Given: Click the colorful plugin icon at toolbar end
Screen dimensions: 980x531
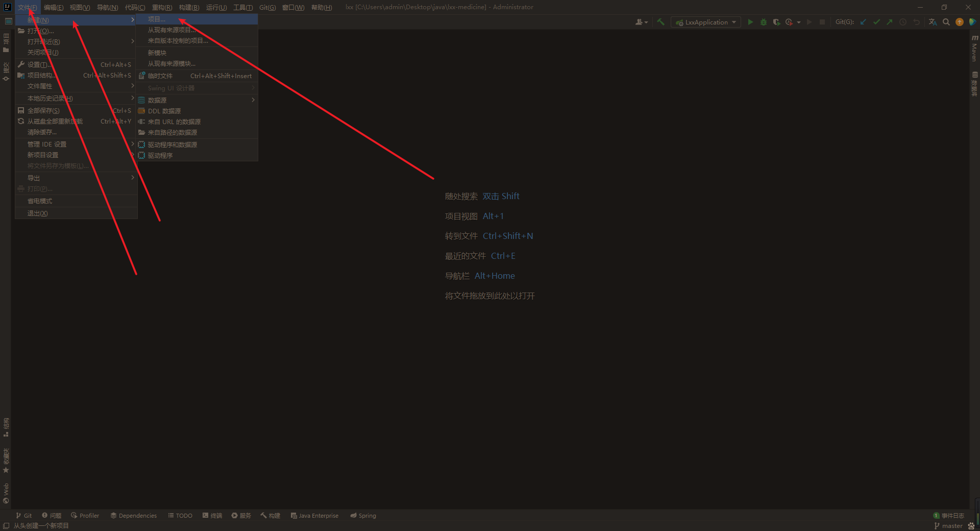Looking at the screenshot, I should 972,22.
